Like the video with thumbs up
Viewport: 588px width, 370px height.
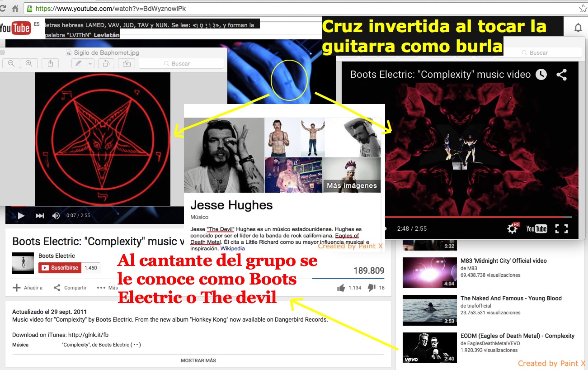[x=341, y=288]
